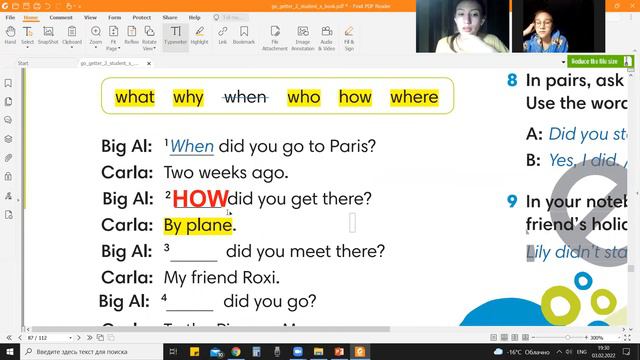
Task: Switch to continuous facing view mode
Action: [x=525, y=338]
